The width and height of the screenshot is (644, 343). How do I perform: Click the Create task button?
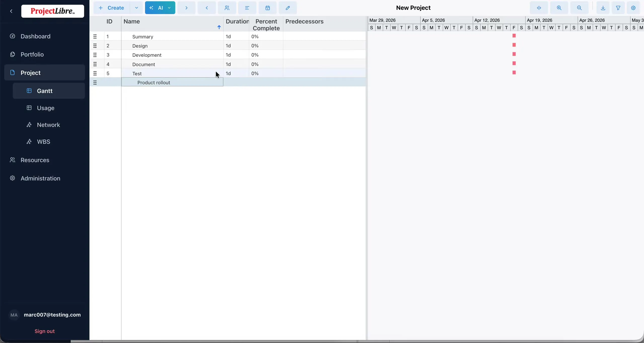point(112,8)
